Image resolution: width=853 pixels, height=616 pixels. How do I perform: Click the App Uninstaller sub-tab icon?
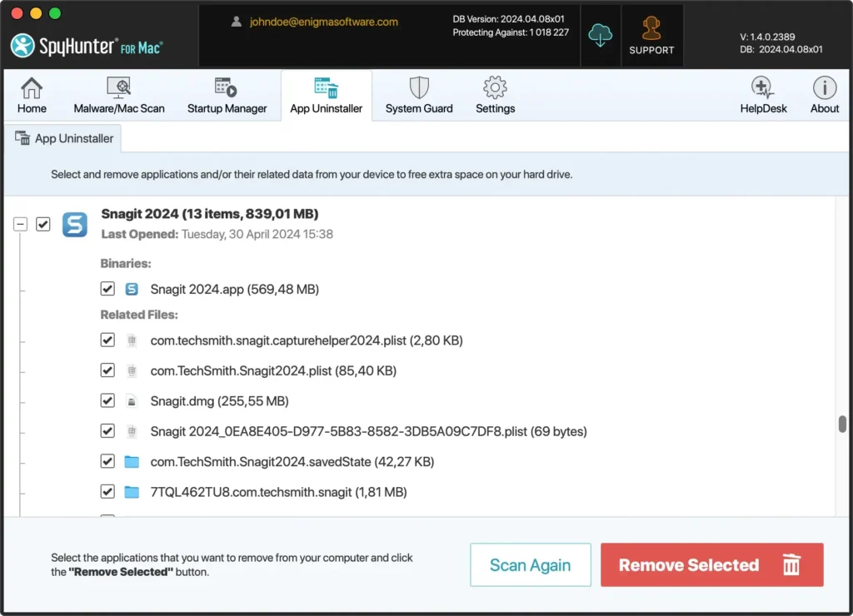pos(22,138)
